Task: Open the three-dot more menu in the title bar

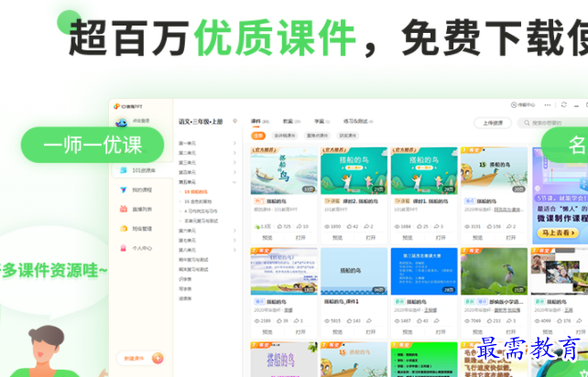Action: tap(548, 105)
